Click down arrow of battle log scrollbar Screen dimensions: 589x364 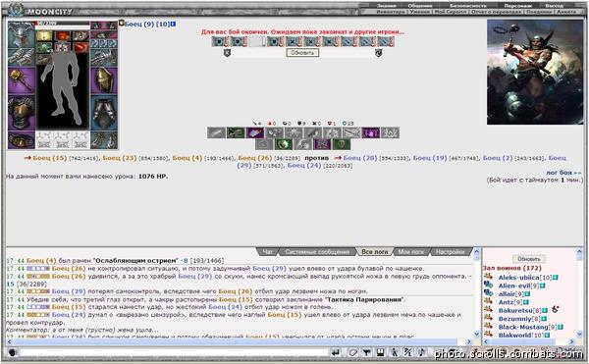[x=477, y=334]
